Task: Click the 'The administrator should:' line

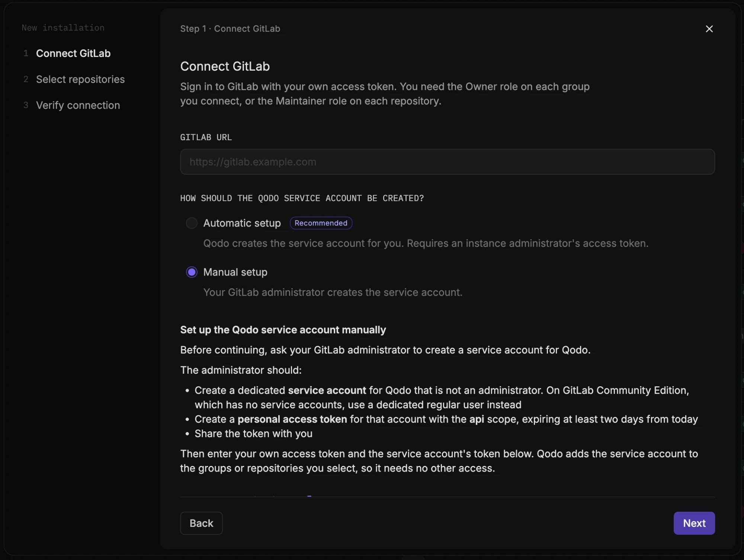Action: (241, 370)
